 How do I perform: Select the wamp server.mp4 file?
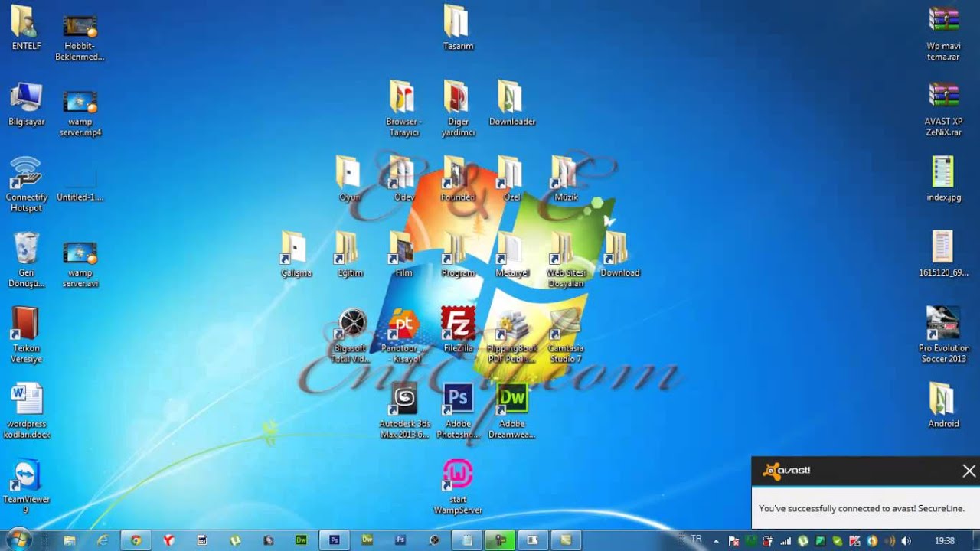(80, 112)
